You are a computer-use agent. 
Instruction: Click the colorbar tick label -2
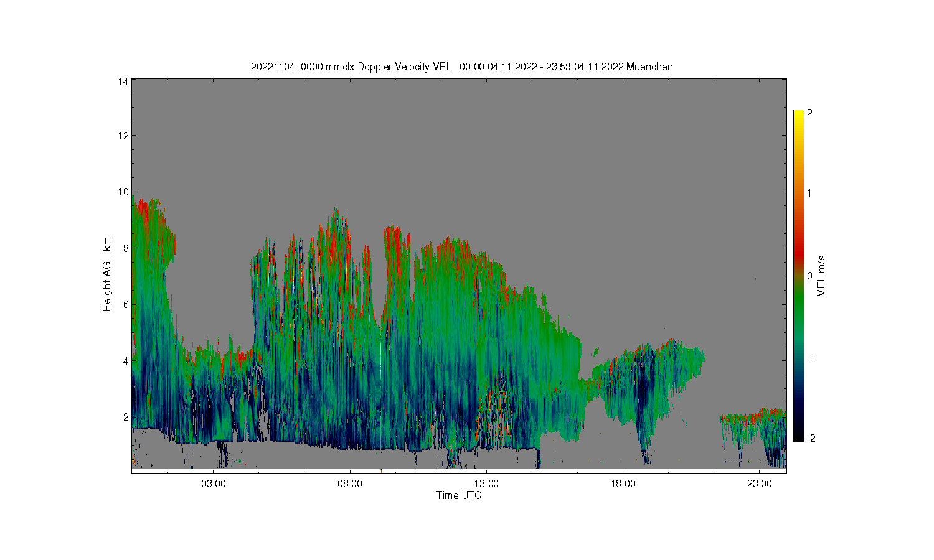pos(811,438)
